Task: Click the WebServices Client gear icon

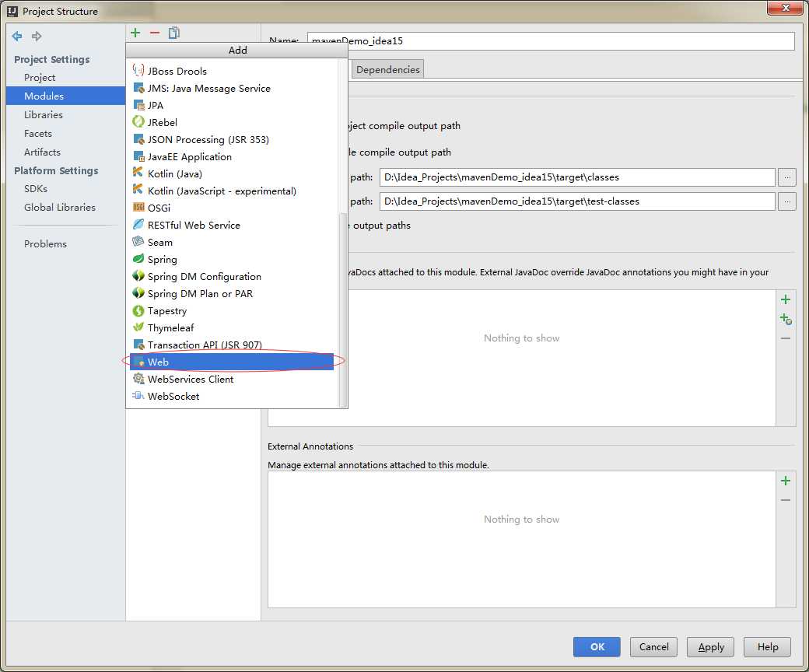Action: 138,379
